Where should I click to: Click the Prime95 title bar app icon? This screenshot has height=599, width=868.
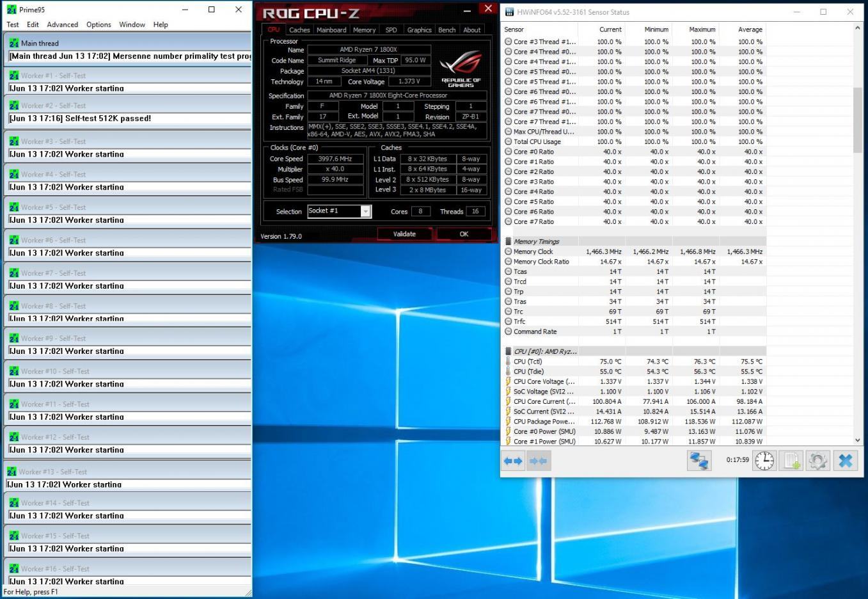coord(11,10)
